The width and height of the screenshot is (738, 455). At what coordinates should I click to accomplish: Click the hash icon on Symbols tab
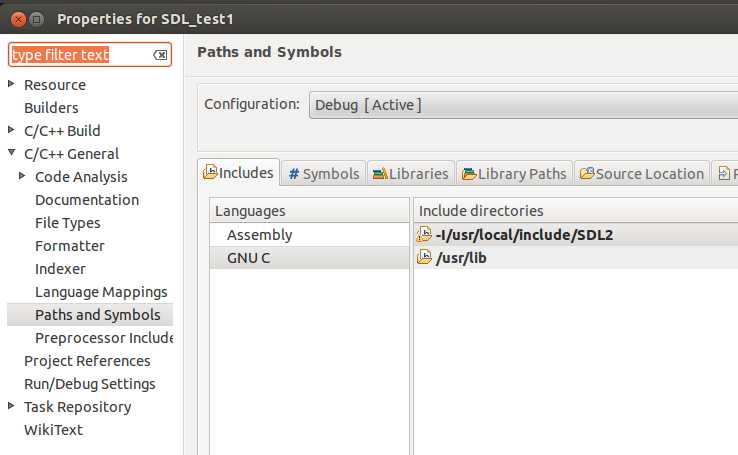[294, 174]
